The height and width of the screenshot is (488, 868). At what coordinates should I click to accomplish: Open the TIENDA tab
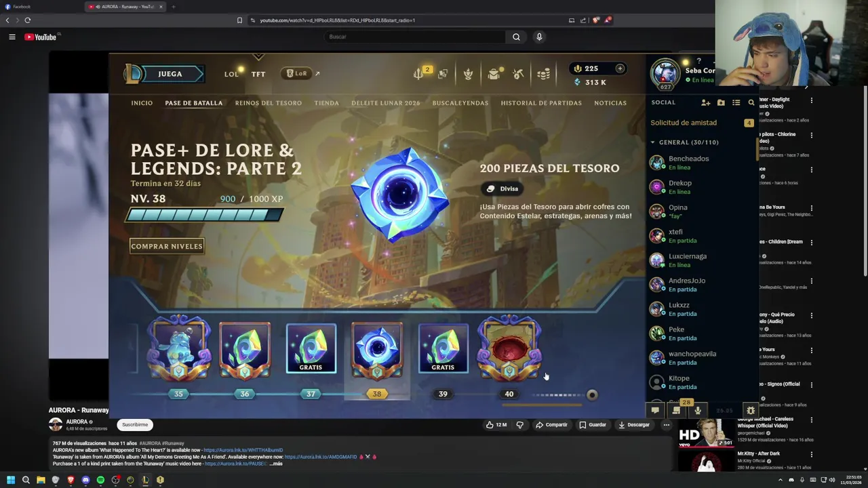click(327, 103)
